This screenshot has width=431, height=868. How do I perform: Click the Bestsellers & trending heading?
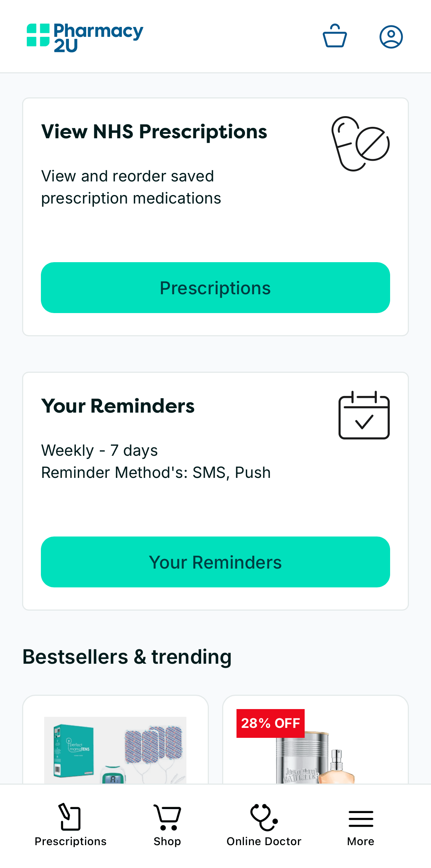(127, 656)
